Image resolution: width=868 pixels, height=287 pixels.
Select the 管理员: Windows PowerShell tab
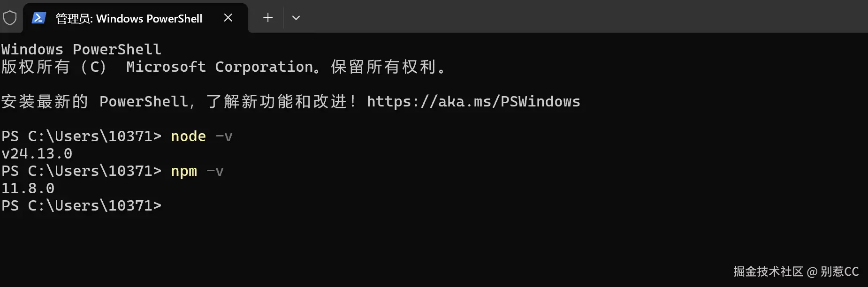[x=129, y=18]
